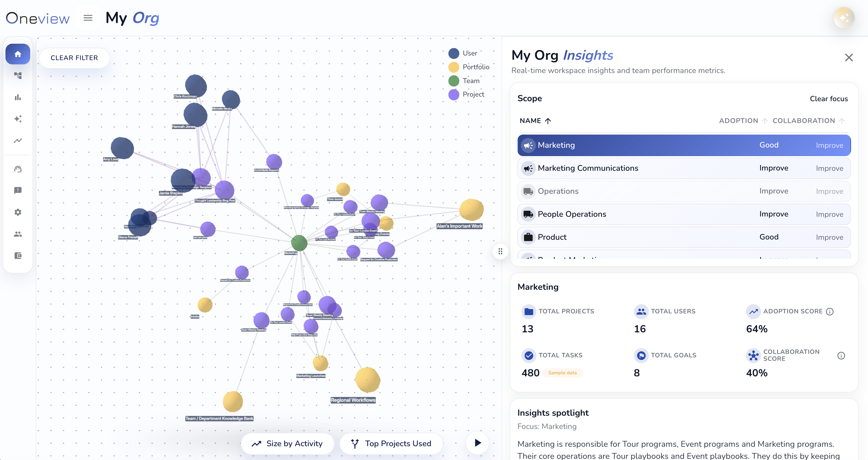Viewport: 868px width, 460px height.
Task: Open the bar chart reports sidebar icon
Action: [x=18, y=97]
